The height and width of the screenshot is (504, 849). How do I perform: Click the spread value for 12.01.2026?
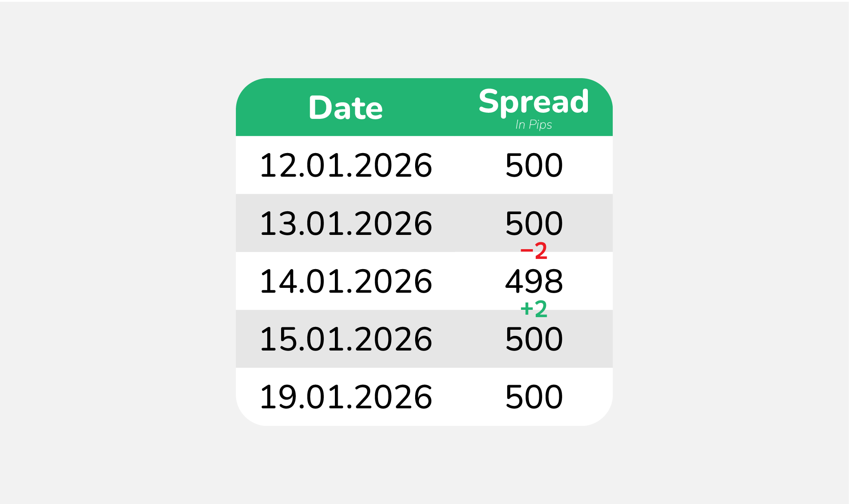click(x=534, y=165)
